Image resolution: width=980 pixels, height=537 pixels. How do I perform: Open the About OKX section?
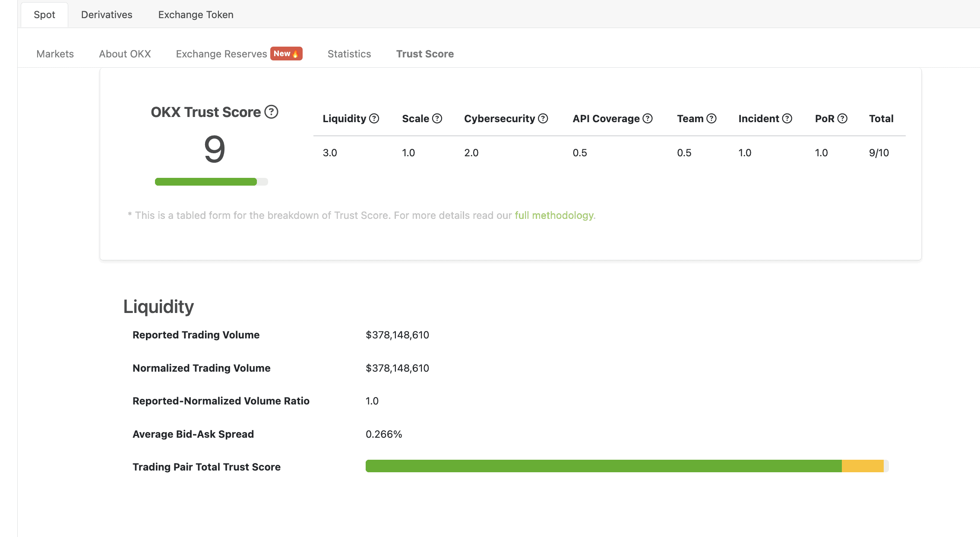125,54
